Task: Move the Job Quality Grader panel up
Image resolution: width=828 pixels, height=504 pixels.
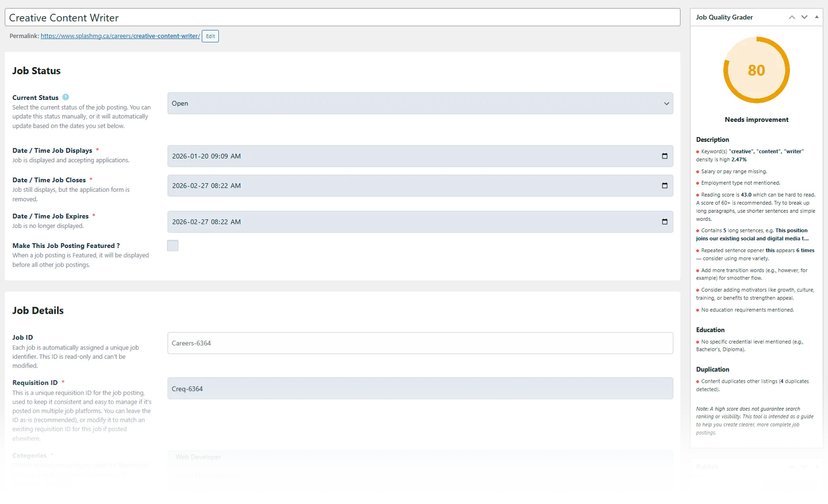Action: point(792,17)
